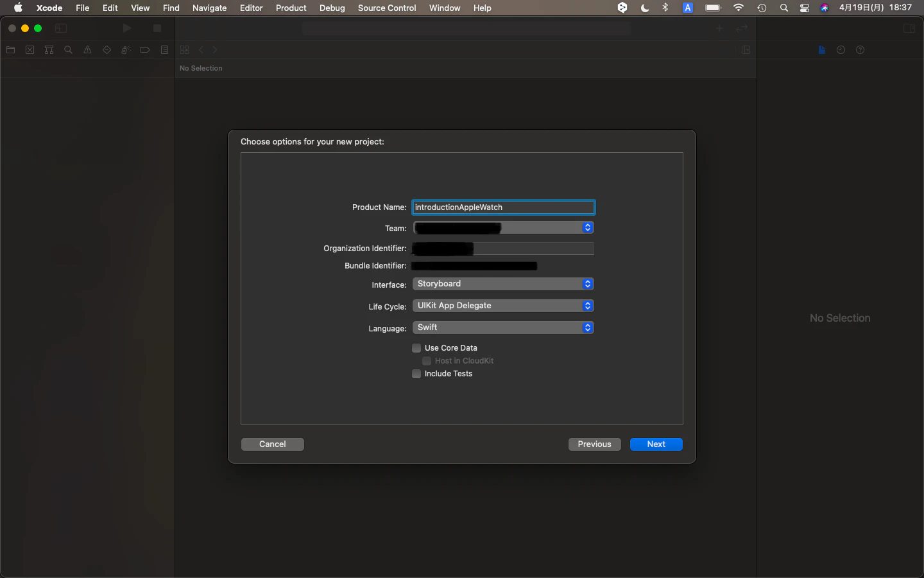Open the Find menu
Viewport: 924px width, 578px height.
[171, 8]
